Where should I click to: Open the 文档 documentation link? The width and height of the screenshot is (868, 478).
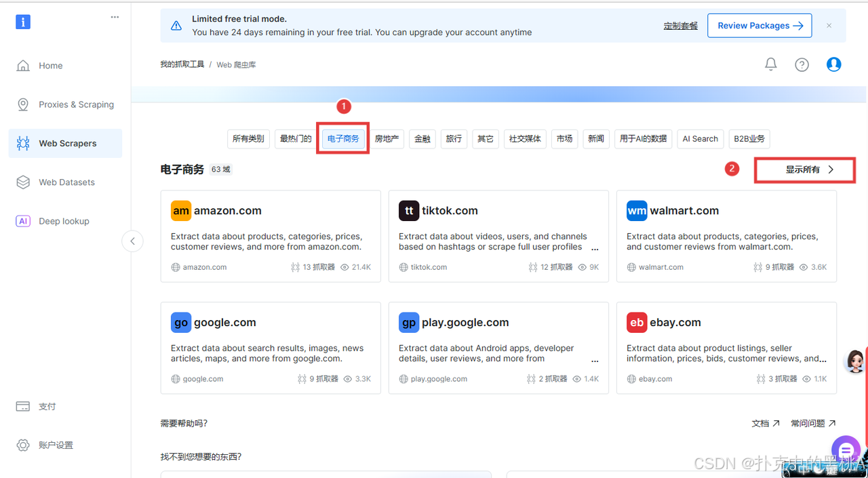pyautogui.click(x=766, y=423)
